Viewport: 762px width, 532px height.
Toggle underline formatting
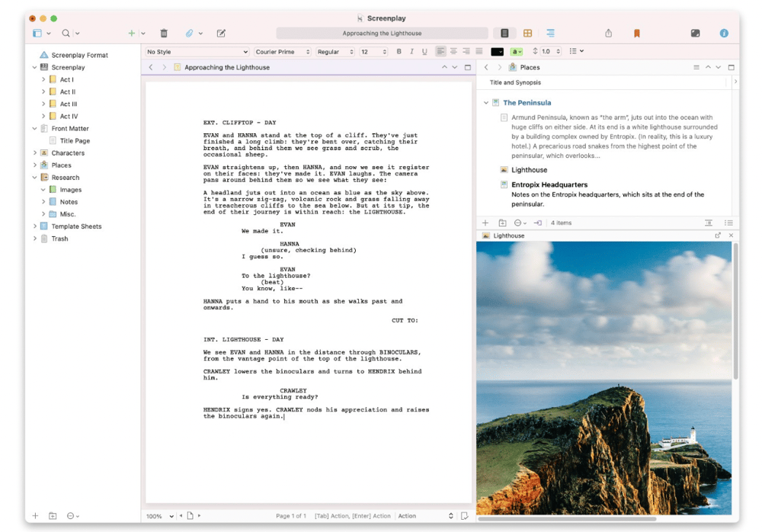click(x=424, y=52)
